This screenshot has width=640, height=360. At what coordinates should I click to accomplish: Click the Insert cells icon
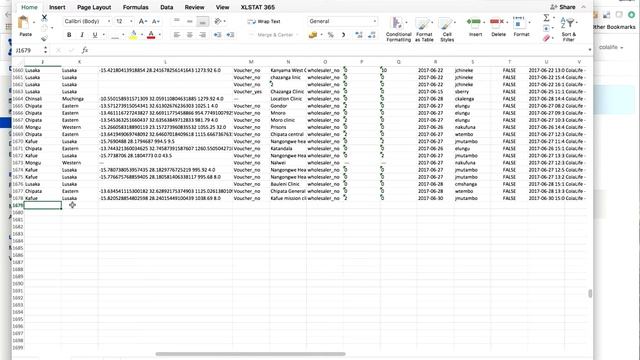pyautogui.click(x=474, y=22)
